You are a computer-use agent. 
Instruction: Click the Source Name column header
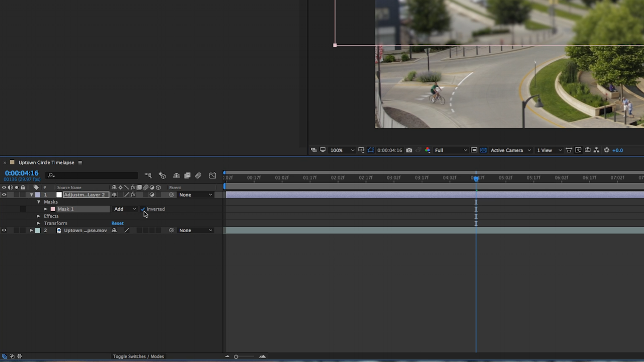[69, 188]
